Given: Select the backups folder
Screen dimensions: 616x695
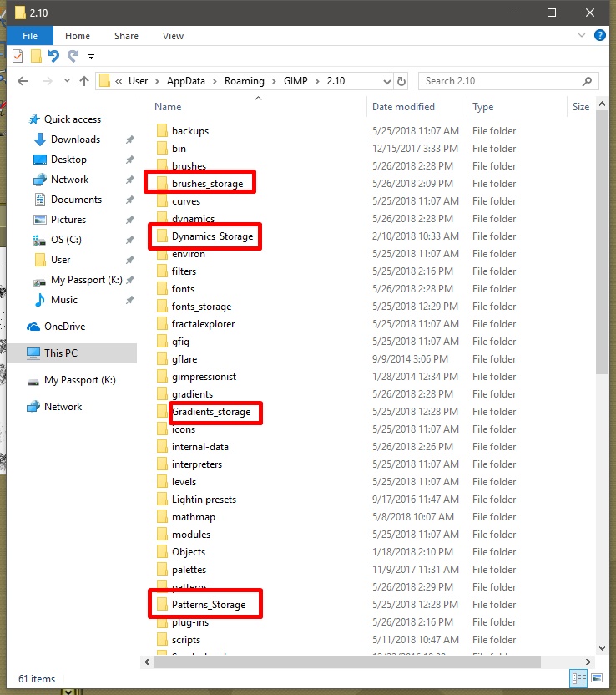Looking at the screenshot, I should [x=190, y=131].
